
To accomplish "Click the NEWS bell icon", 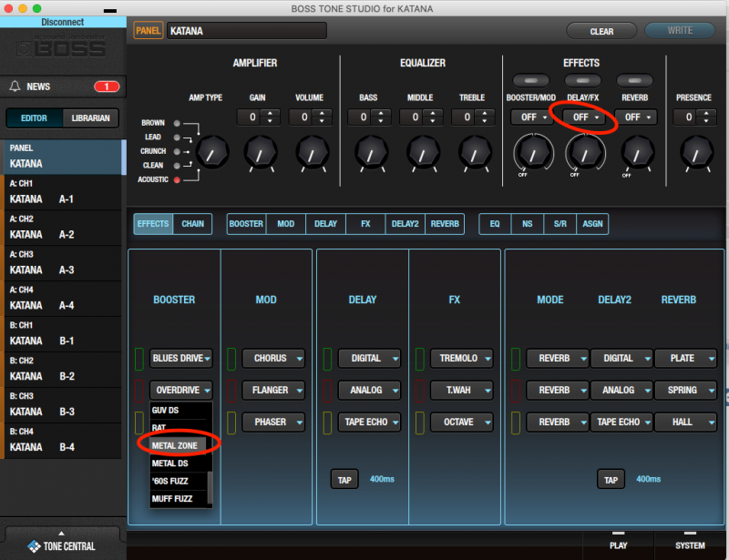I will click(x=15, y=87).
